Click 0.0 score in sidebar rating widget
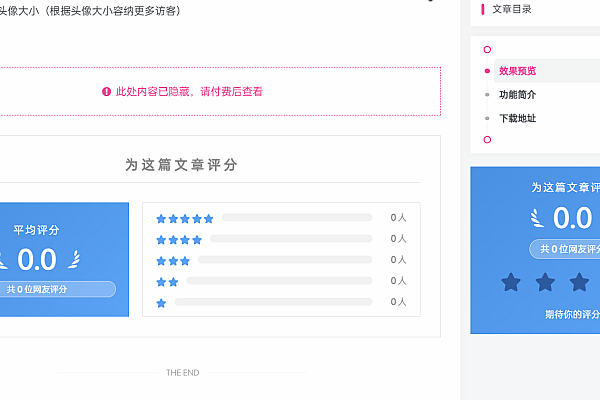 (x=572, y=218)
